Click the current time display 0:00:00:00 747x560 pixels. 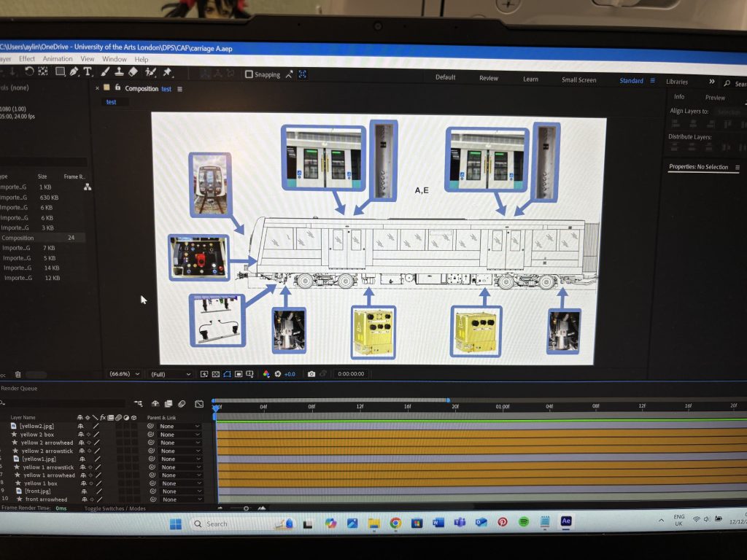click(x=351, y=374)
